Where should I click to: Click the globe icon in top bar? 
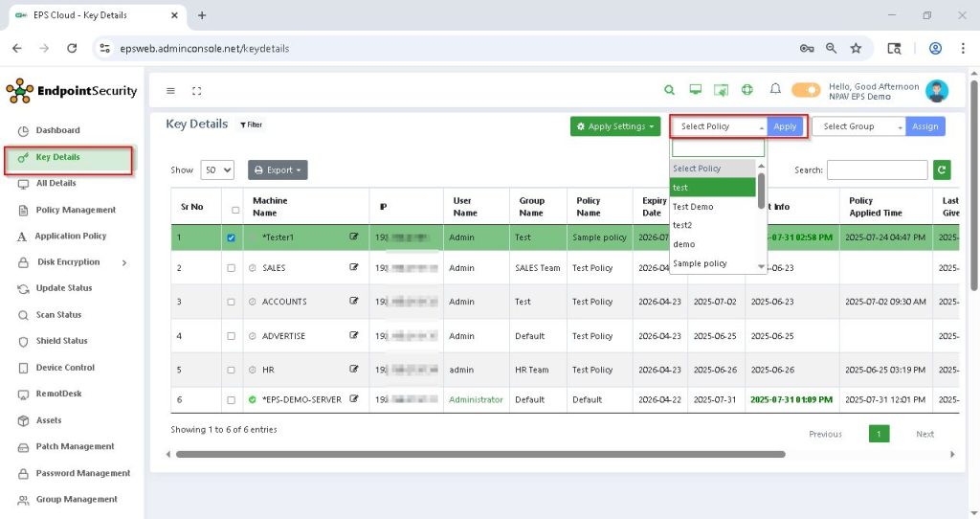tap(747, 90)
